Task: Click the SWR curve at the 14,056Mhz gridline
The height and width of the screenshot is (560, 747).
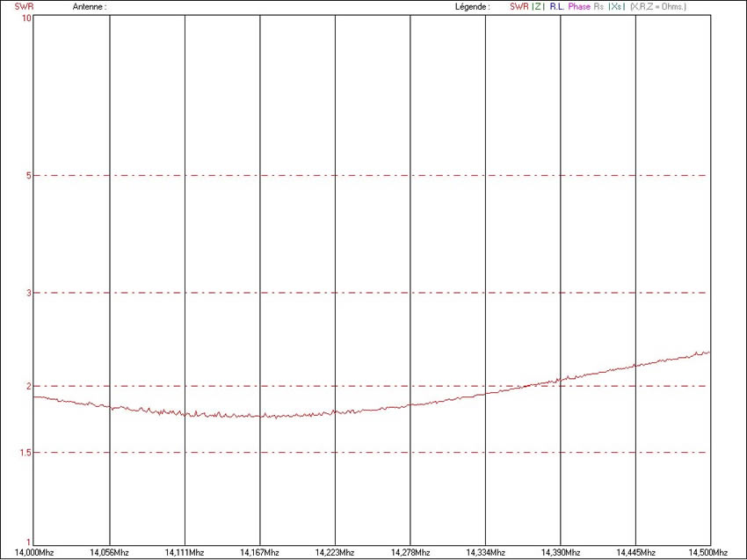Action: pos(110,408)
